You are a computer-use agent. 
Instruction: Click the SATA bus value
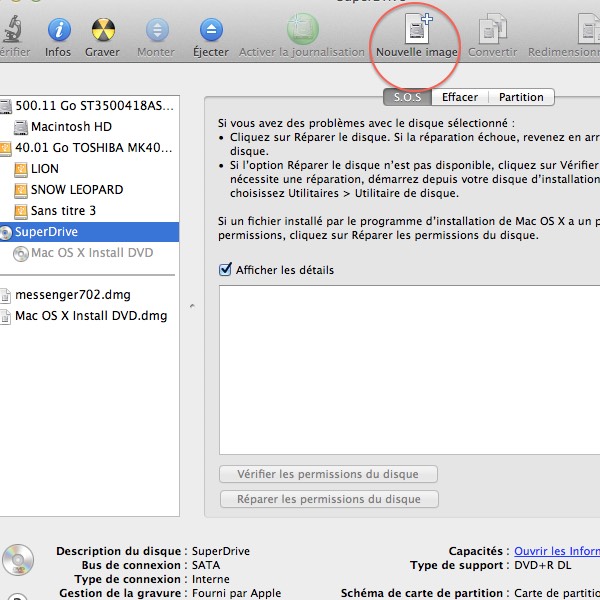click(x=206, y=565)
